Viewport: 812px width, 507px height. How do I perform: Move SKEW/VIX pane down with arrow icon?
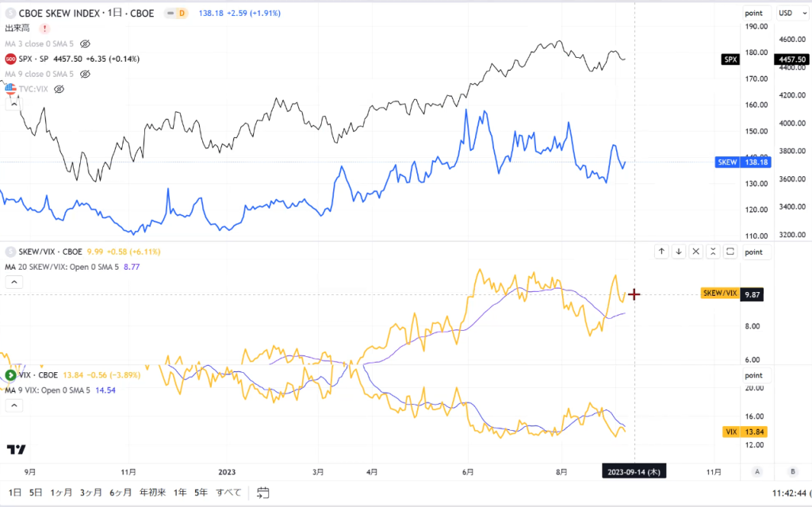coord(679,252)
